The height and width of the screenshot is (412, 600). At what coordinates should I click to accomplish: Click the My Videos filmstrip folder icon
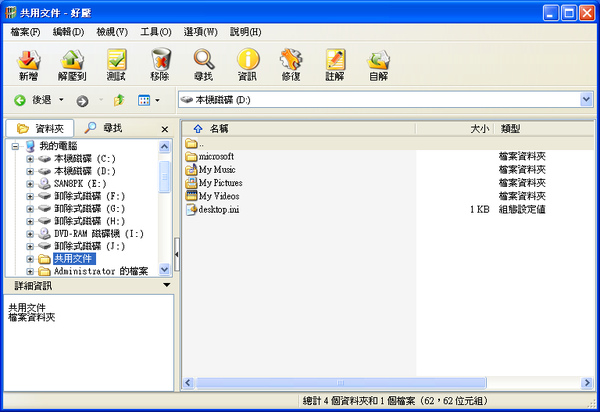coord(191,196)
